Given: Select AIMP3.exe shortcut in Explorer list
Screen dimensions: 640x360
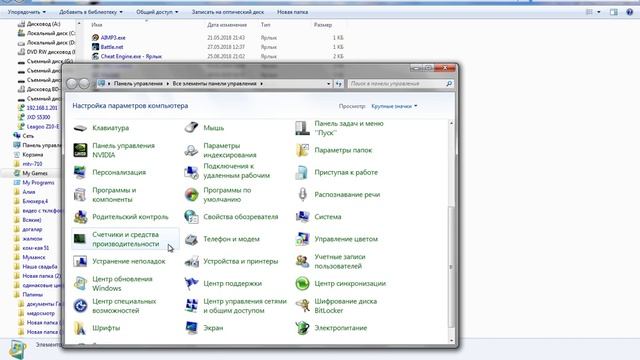Looking at the screenshot, I should tap(113, 38).
